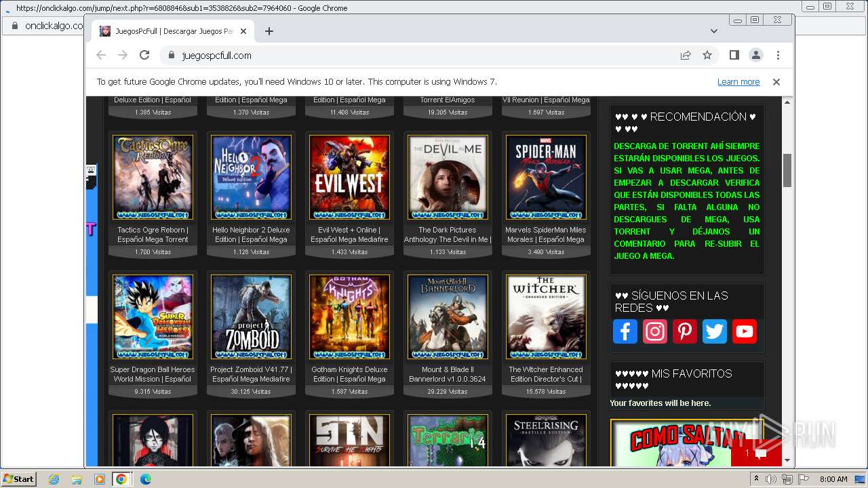
Task: Launch Windows Media Player from taskbar
Action: 99,479
